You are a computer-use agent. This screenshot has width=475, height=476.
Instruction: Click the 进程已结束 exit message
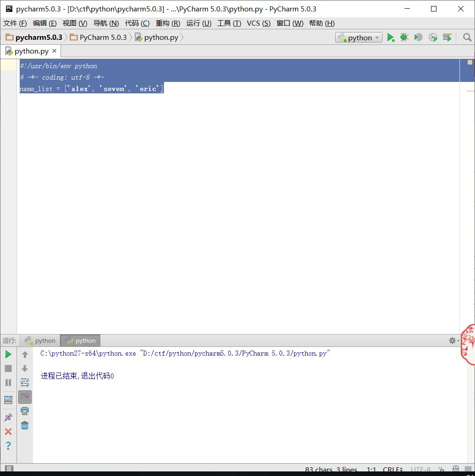coord(77,376)
